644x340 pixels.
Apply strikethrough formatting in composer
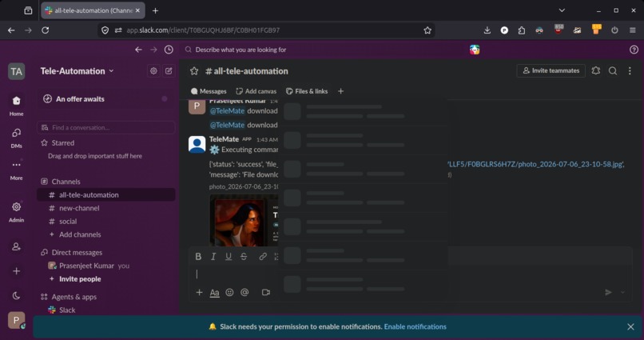coord(244,257)
